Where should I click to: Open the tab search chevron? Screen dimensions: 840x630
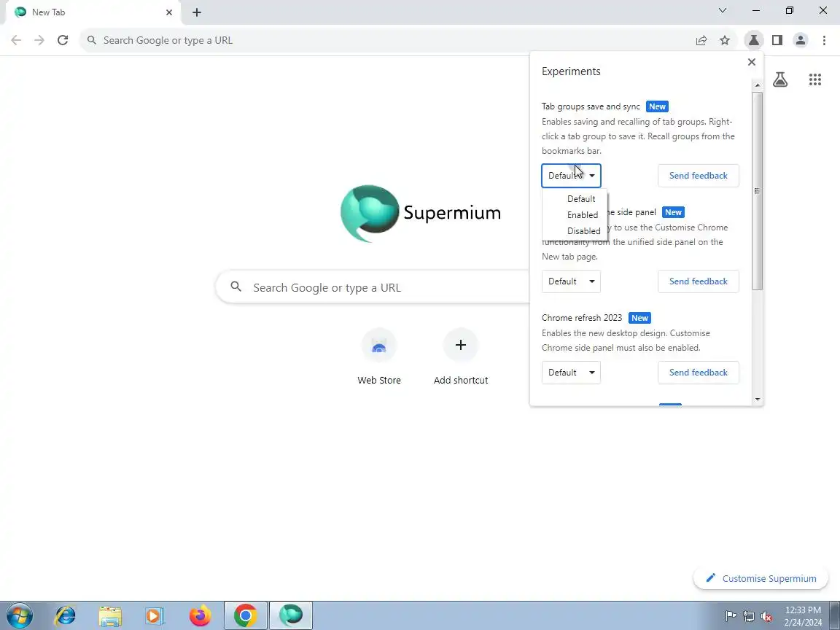coord(723,10)
